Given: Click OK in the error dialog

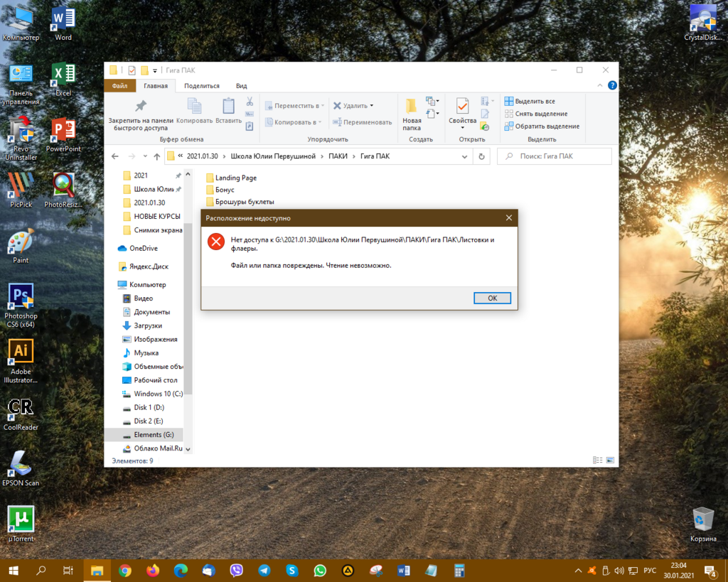Looking at the screenshot, I should [492, 298].
